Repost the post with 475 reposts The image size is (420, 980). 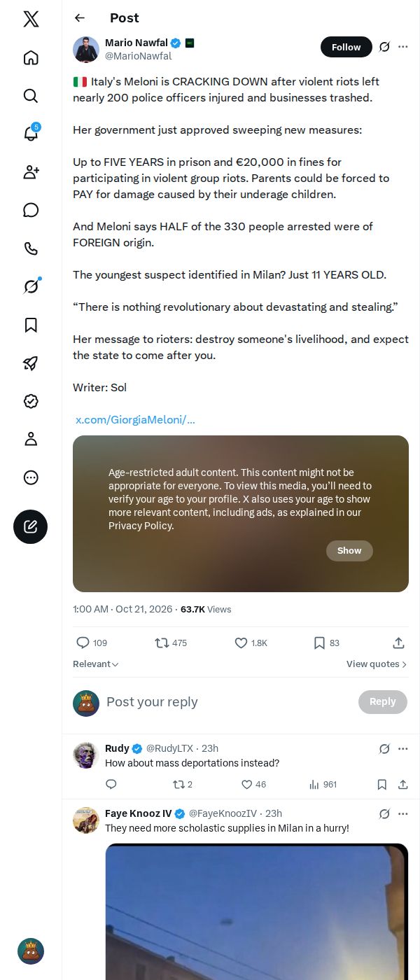(x=171, y=643)
